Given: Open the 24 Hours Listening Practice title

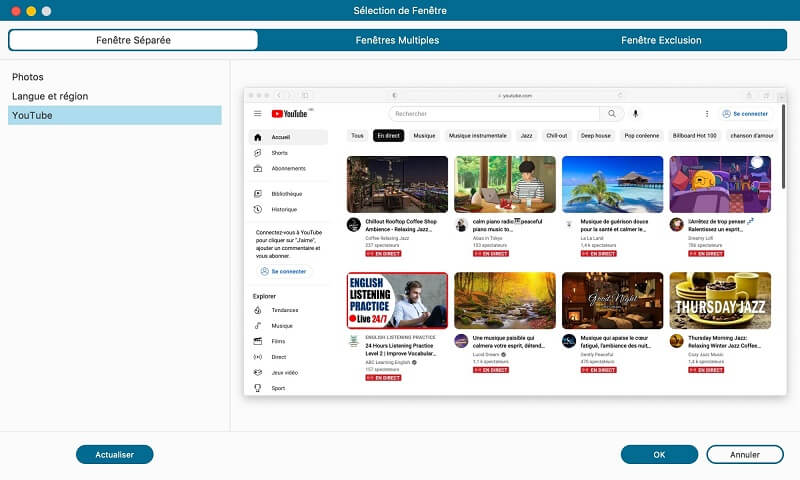Looking at the screenshot, I should [401, 349].
